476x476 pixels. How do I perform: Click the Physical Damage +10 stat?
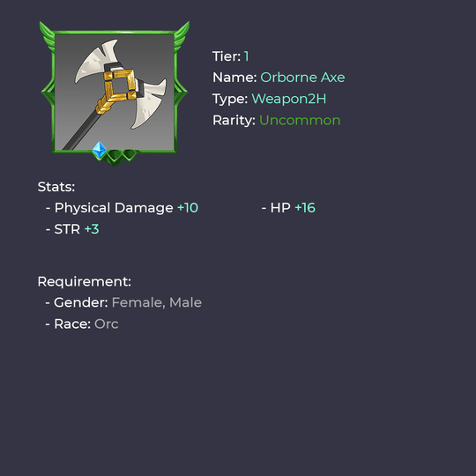tap(122, 208)
